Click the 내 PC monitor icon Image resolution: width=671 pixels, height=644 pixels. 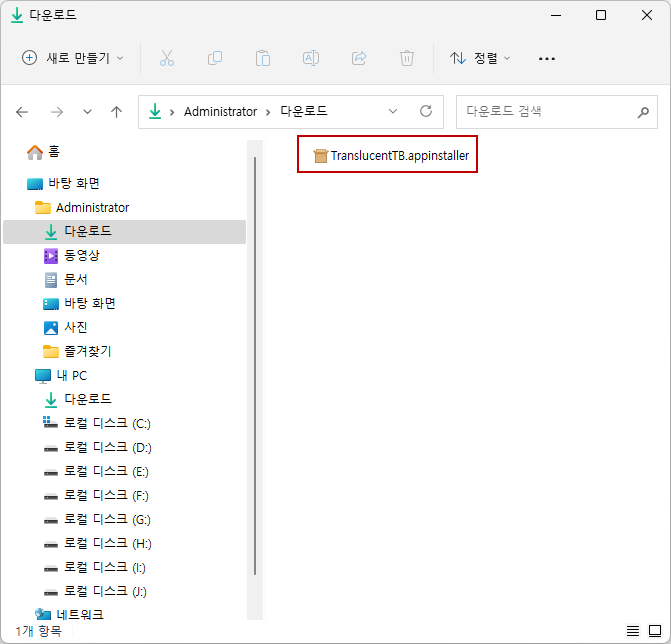point(43,376)
